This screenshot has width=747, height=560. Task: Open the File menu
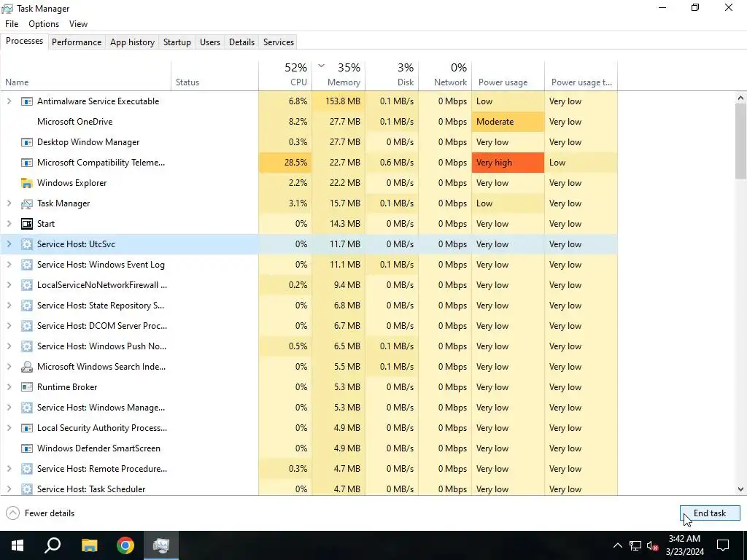click(12, 24)
